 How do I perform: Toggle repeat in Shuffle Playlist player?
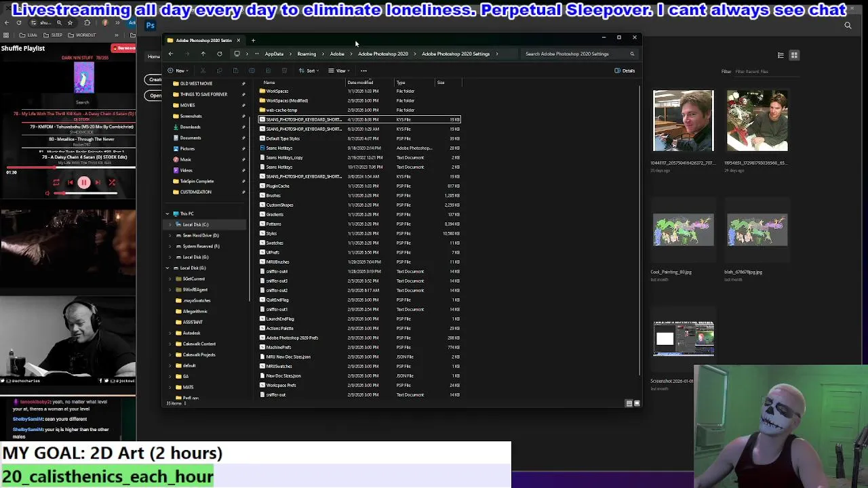tap(56, 182)
